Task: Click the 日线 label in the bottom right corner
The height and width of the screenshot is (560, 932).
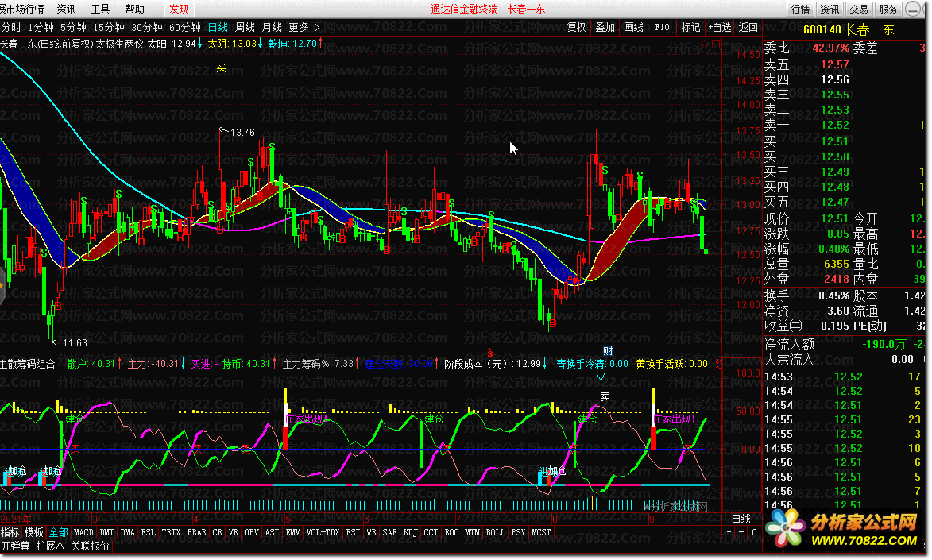Action: (x=741, y=519)
